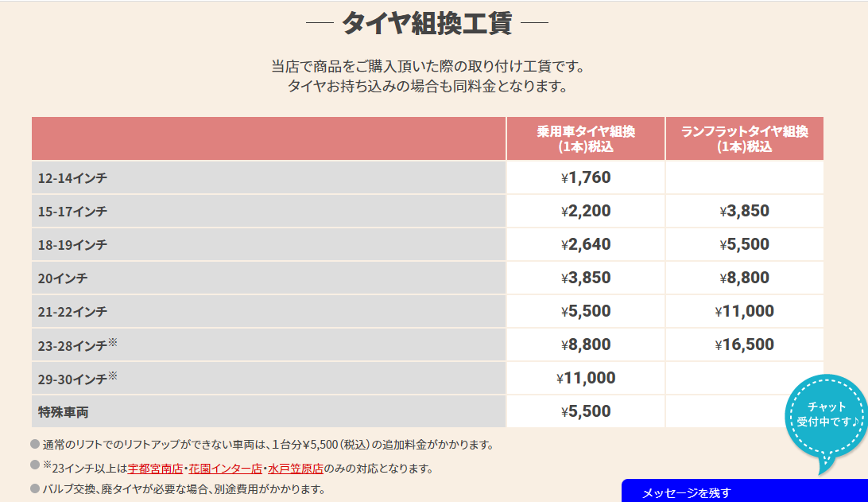Click the ¥3,850 run-flat price for 15-17インチ
The image size is (868, 502).
pyautogui.click(x=744, y=212)
